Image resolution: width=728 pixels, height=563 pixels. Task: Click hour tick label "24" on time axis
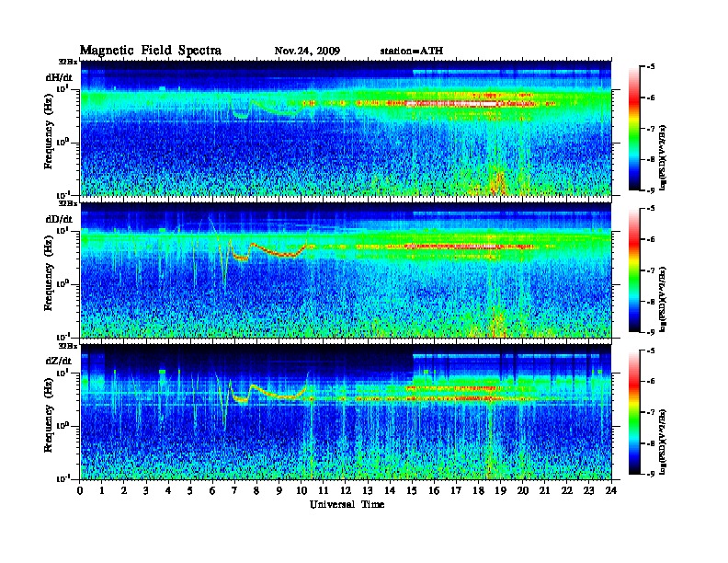[x=611, y=490]
